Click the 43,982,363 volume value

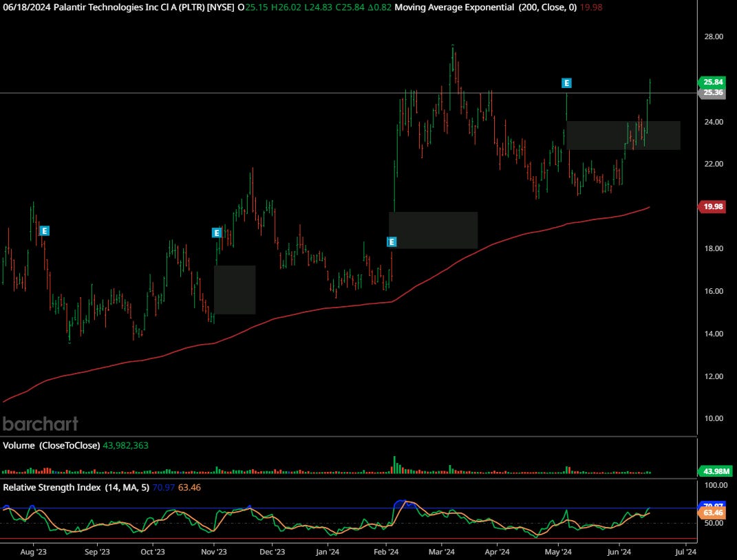125,445
